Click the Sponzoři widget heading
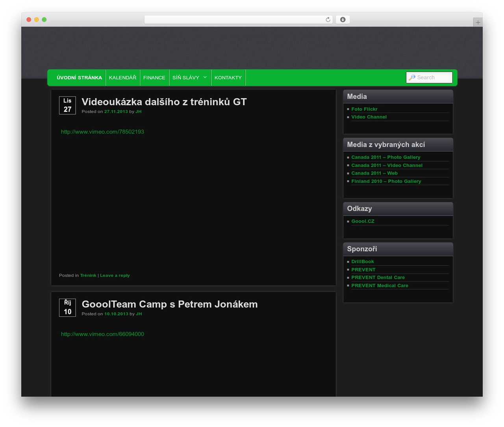504x427 pixels. pyautogui.click(x=362, y=249)
